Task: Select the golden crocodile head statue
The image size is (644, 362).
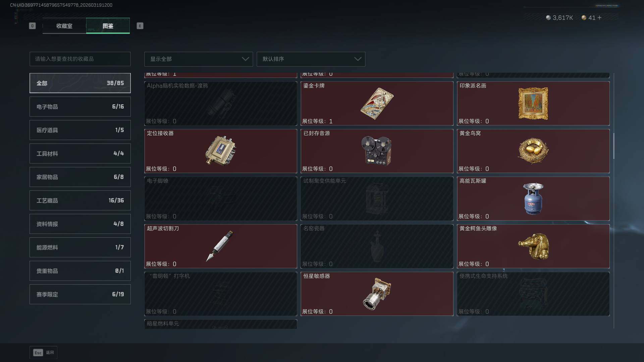Action: (533, 246)
